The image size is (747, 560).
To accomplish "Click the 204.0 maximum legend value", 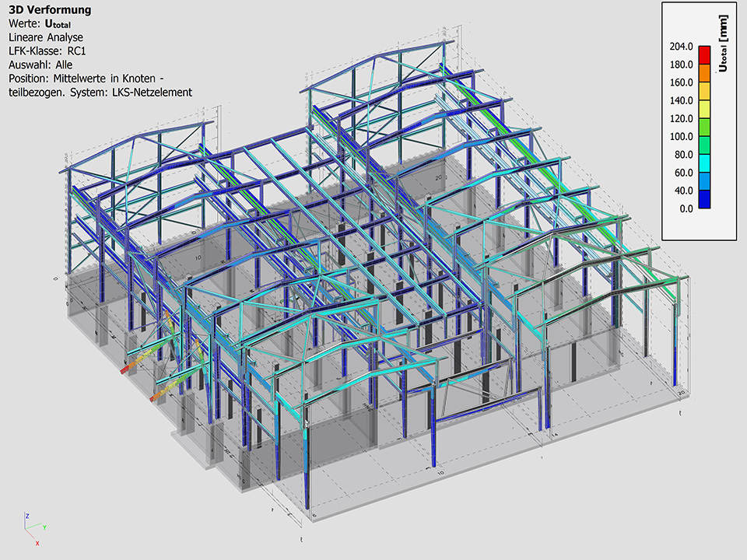I will [681, 47].
